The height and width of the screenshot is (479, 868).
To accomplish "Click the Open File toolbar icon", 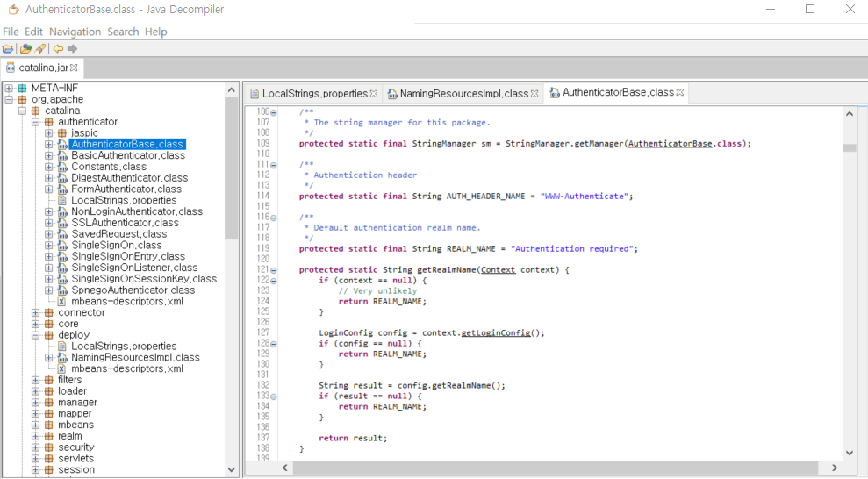I will [x=8, y=48].
